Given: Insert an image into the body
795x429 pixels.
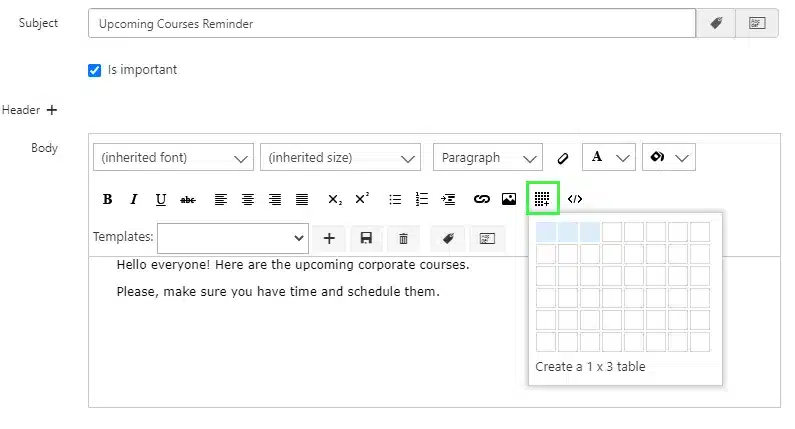Looking at the screenshot, I should pyautogui.click(x=509, y=199).
